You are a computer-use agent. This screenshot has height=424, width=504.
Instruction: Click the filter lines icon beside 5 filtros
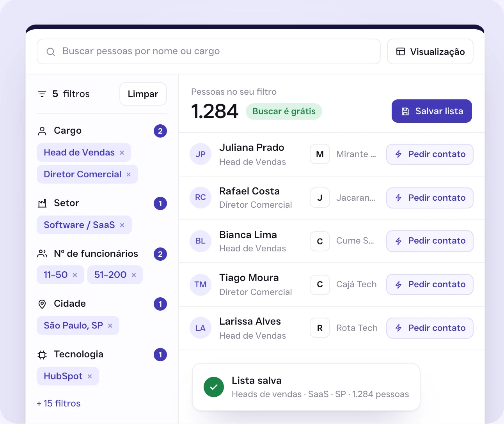(42, 94)
